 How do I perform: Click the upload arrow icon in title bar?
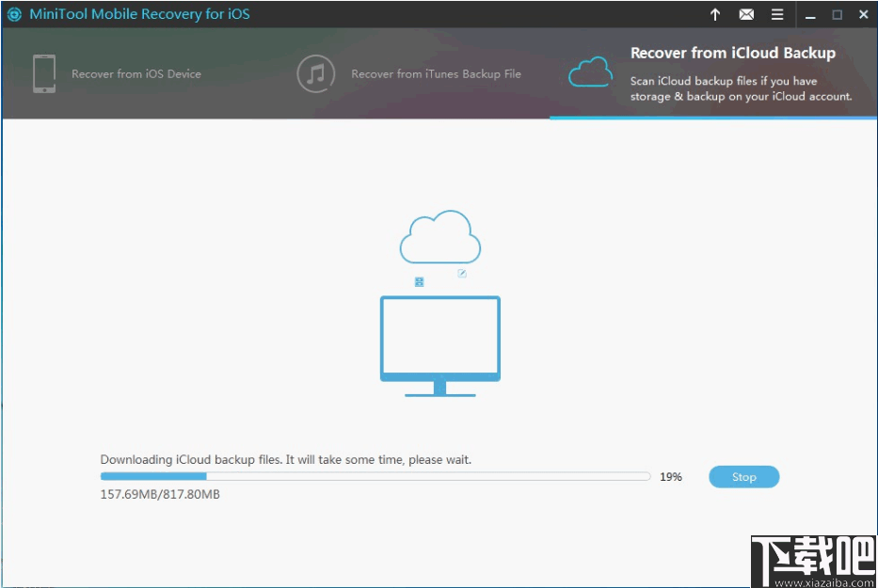715,14
